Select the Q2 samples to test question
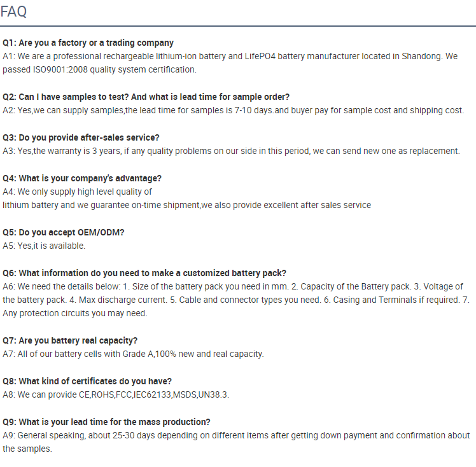Image resolution: width=476 pixels, height=467 pixels. (146, 97)
